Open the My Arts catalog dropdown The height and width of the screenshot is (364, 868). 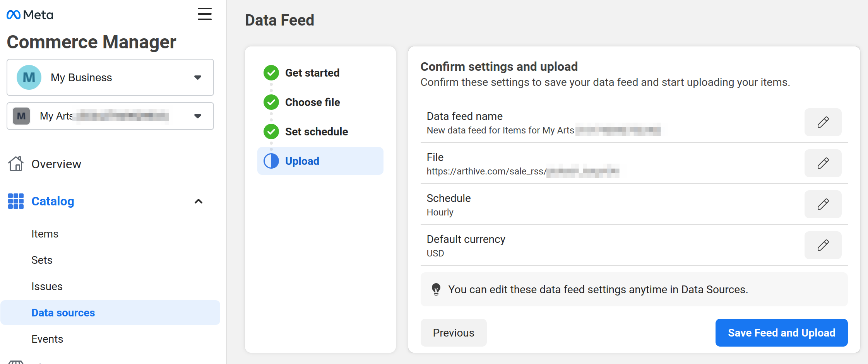tap(110, 116)
